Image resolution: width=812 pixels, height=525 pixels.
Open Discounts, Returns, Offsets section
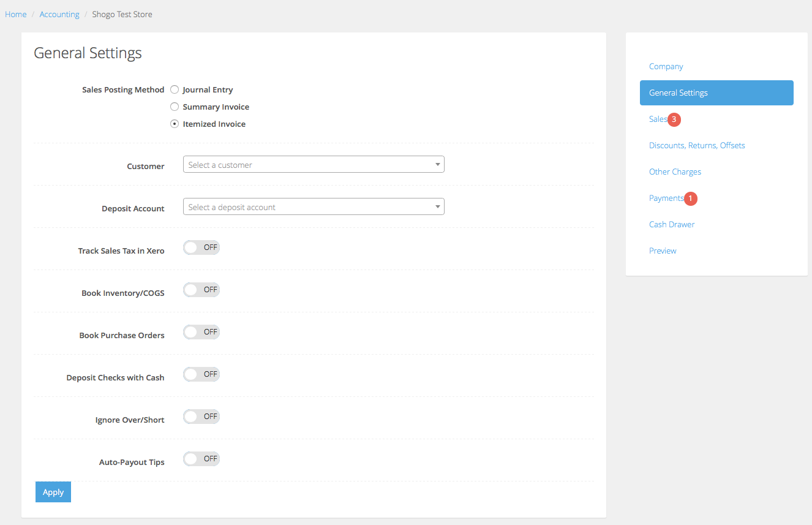coord(697,145)
